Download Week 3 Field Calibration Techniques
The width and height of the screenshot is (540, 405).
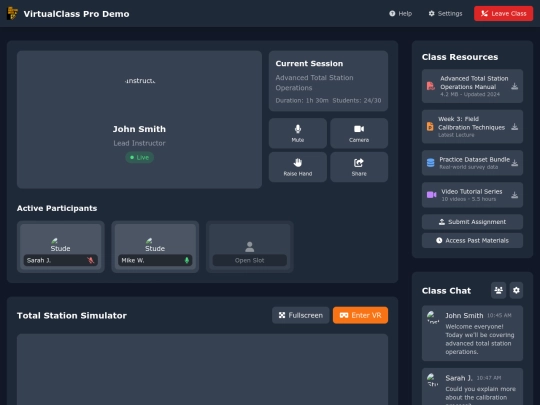pyautogui.click(x=515, y=127)
